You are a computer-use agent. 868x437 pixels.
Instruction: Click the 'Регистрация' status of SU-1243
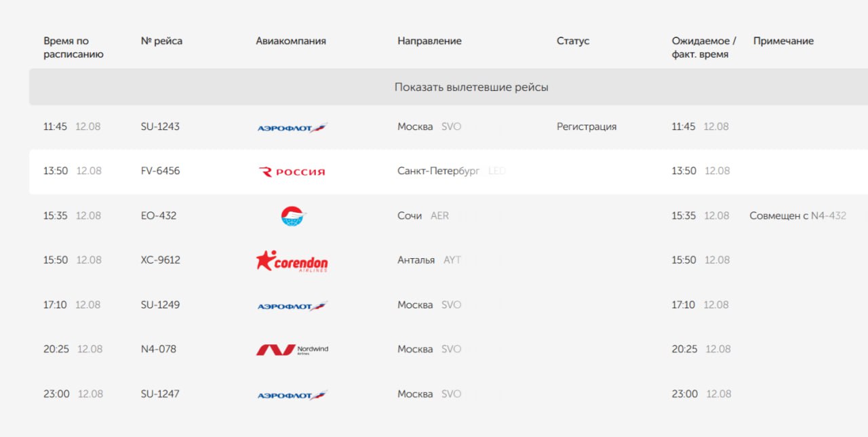pos(587,127)
